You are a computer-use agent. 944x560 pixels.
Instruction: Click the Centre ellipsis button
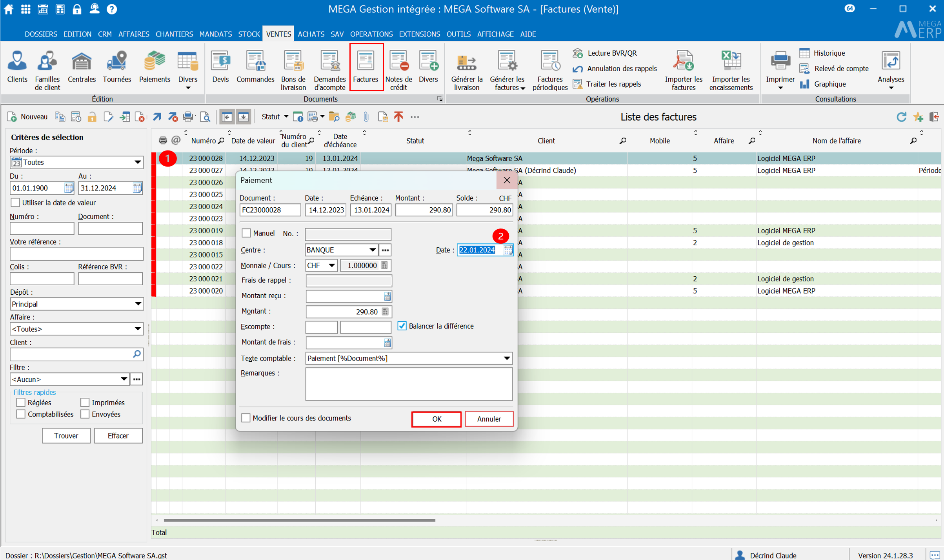[385, 250]
